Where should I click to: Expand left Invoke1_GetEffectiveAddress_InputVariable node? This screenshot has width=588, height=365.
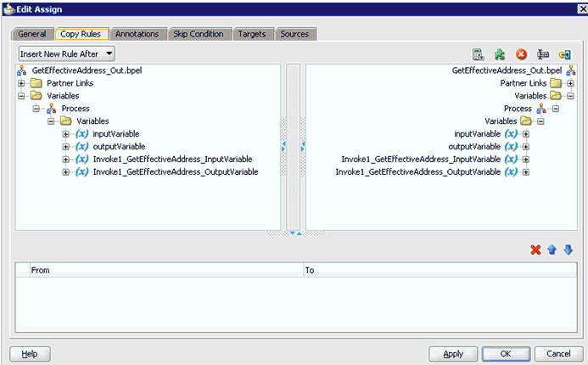coord(65,160)
